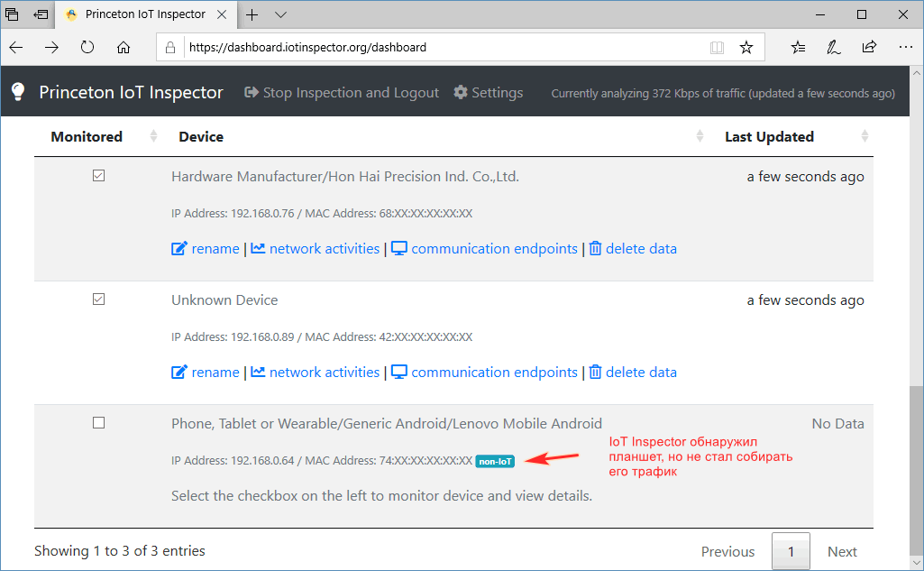Close the Princeton IoT Inspector tab
Screen dimensions: 924x571
pos(222,14)
